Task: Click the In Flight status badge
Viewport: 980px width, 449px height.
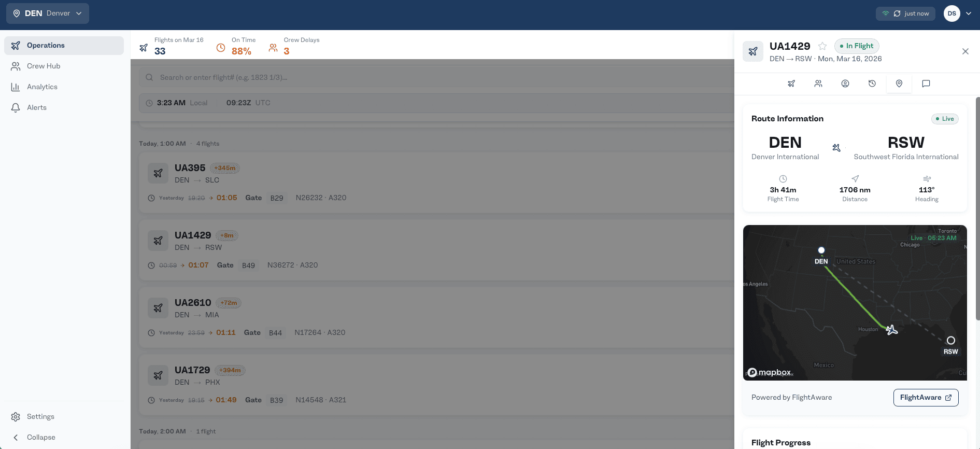Action: tap(857, 46)
